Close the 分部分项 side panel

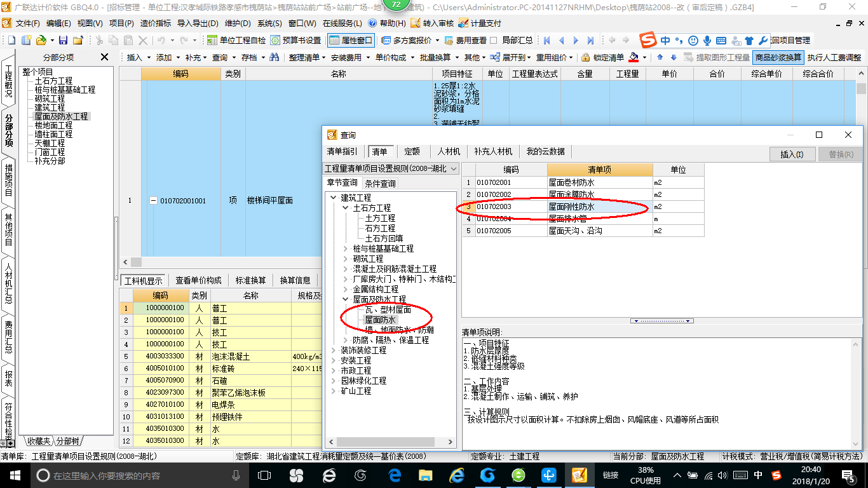point(105,57)
